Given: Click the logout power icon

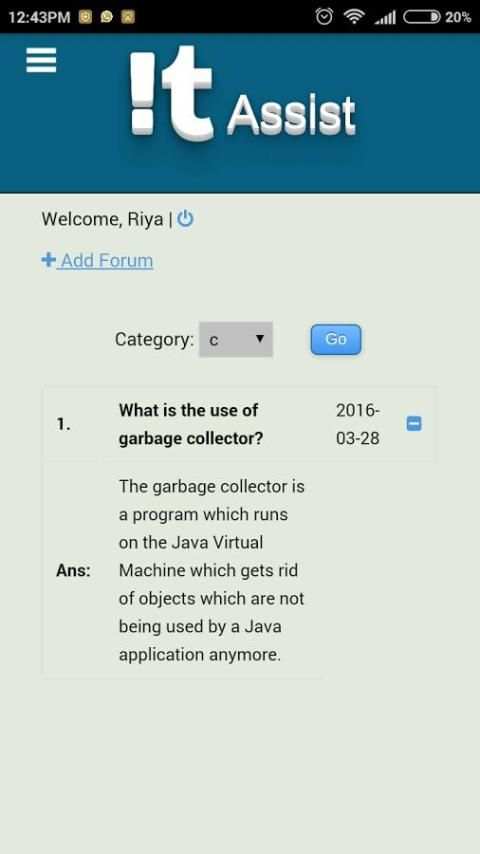Looking at the screenshot, I should [x=185, y=219].
